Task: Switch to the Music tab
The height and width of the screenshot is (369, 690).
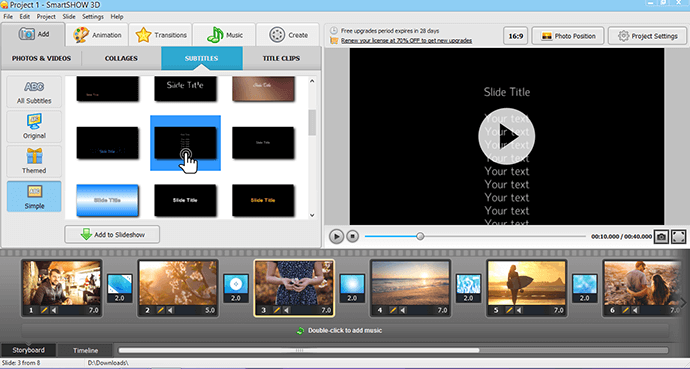Action: tap(224, 35)
